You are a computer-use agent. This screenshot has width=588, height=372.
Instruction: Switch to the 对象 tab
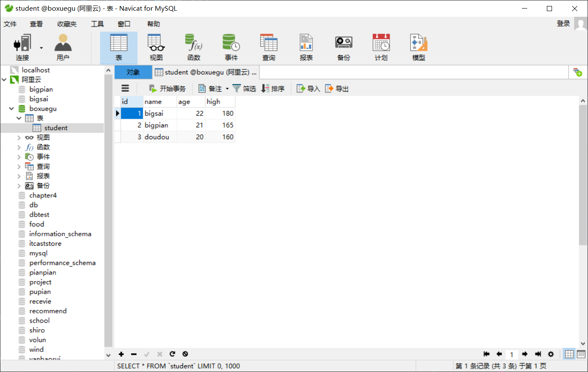pos(133,72)
